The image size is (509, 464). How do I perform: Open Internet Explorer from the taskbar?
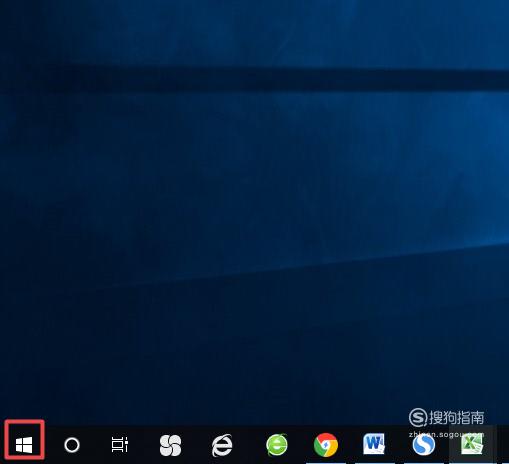(222, 445)
